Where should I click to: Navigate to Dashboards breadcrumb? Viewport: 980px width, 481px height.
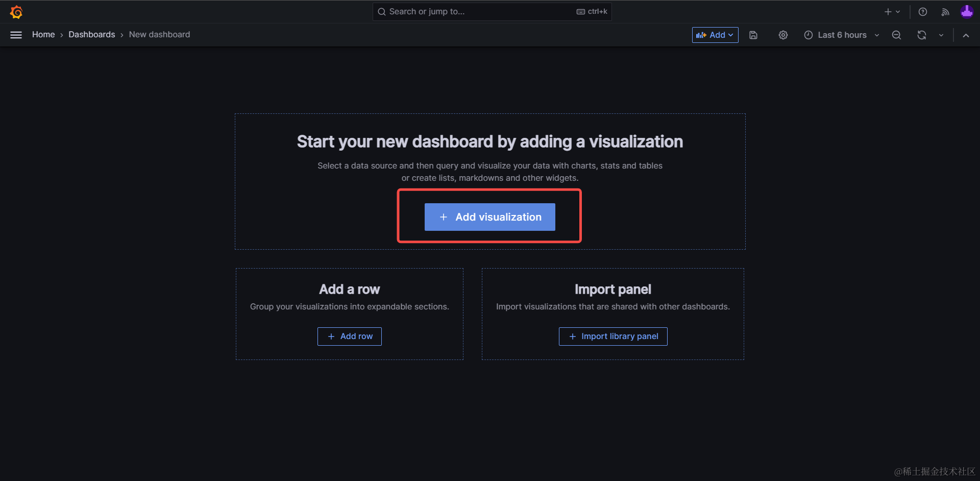(92, 34)
